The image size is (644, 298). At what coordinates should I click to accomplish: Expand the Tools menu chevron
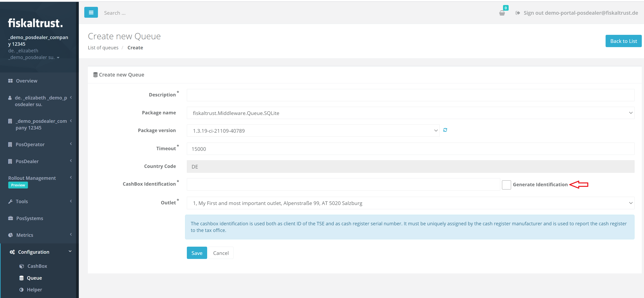pyautogui.click(x=71, y=201)
